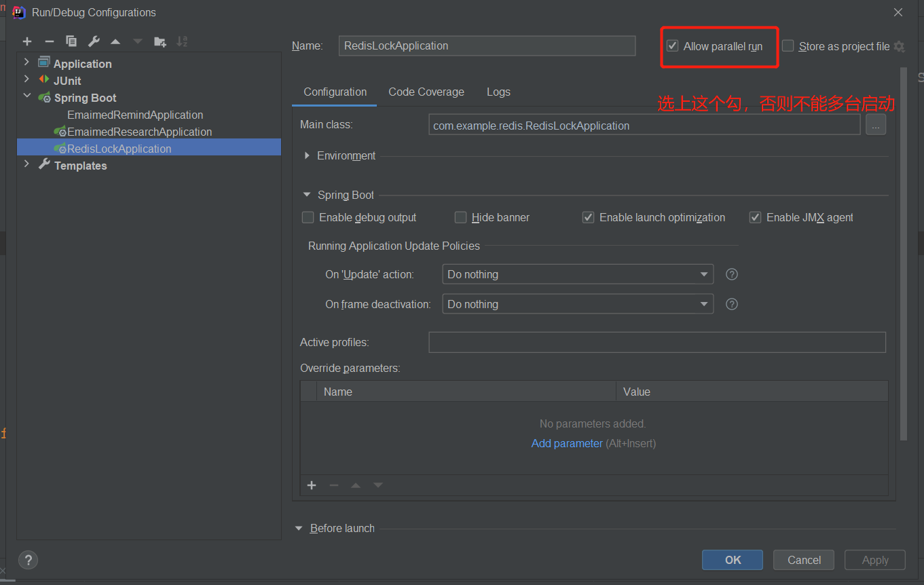Move the override parameter up in the table toolbar

pos(355,485)
